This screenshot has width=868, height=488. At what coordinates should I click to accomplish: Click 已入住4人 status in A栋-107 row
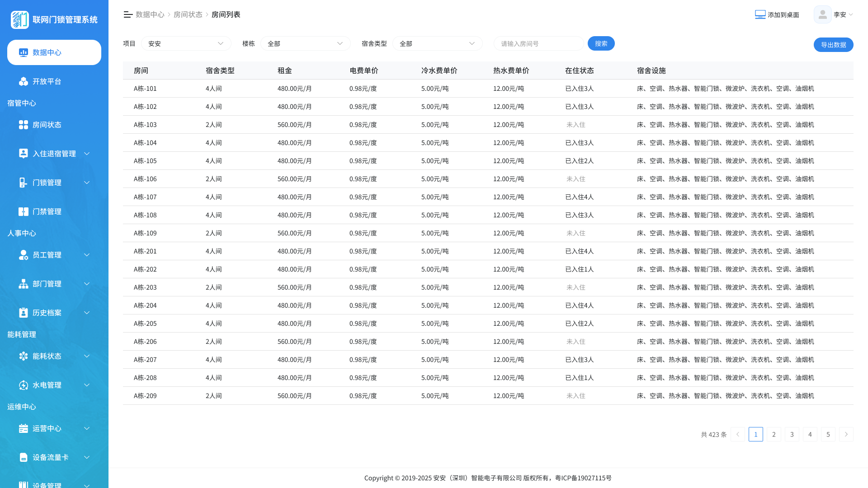click(580, 197)
